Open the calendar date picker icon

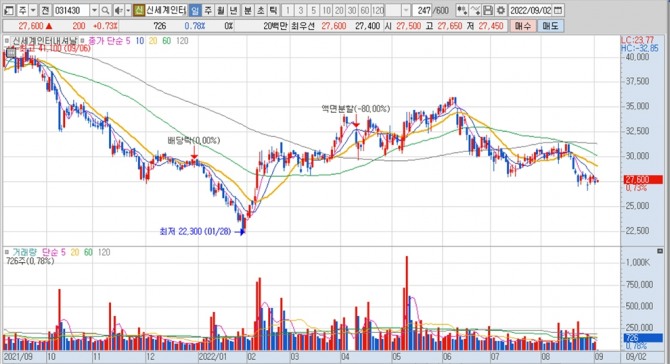point(558,10)
